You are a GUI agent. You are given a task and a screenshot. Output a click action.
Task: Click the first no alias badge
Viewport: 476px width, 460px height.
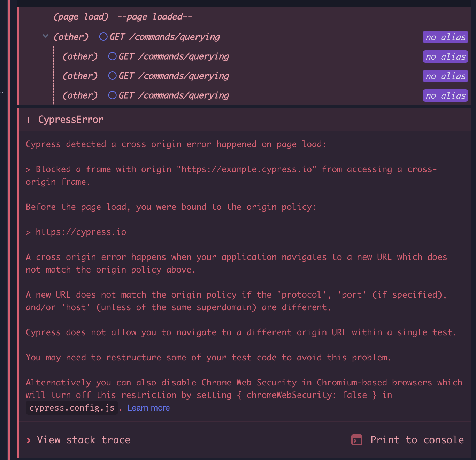point(445,37)
